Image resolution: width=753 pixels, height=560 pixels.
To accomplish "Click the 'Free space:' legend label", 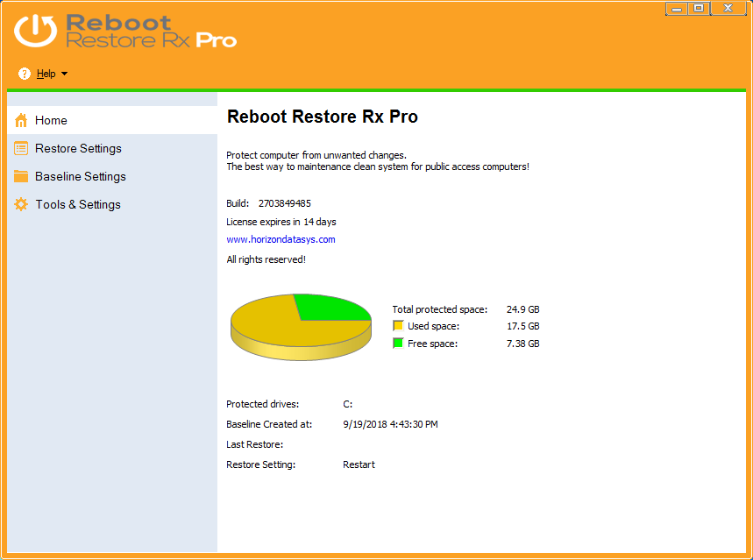I will pyautogui.click(x=433, y=344).
